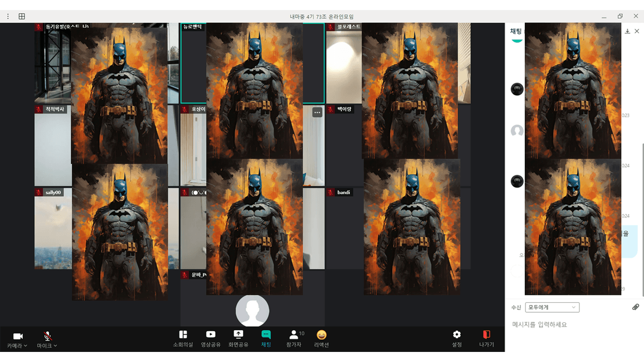
Task: Start 화면공유 screen sharing
Action: coord(238,339)
